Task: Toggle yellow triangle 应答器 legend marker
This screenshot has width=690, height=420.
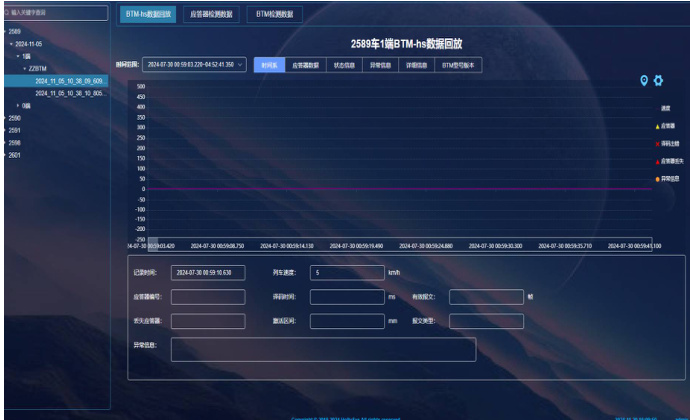Action: tap(657, 126)
